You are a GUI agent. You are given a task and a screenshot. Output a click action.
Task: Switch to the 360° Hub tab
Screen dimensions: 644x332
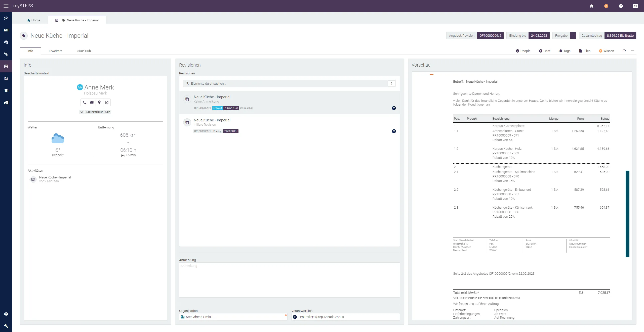(x=84, y=51)
